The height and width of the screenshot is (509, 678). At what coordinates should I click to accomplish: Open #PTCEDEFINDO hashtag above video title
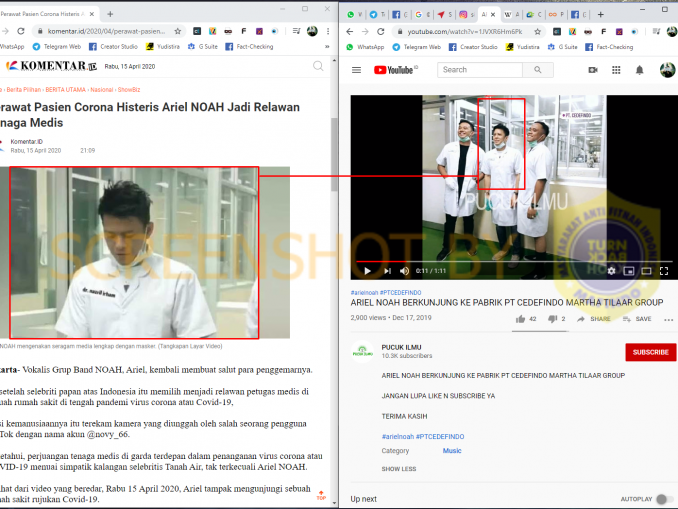(400, 293)
